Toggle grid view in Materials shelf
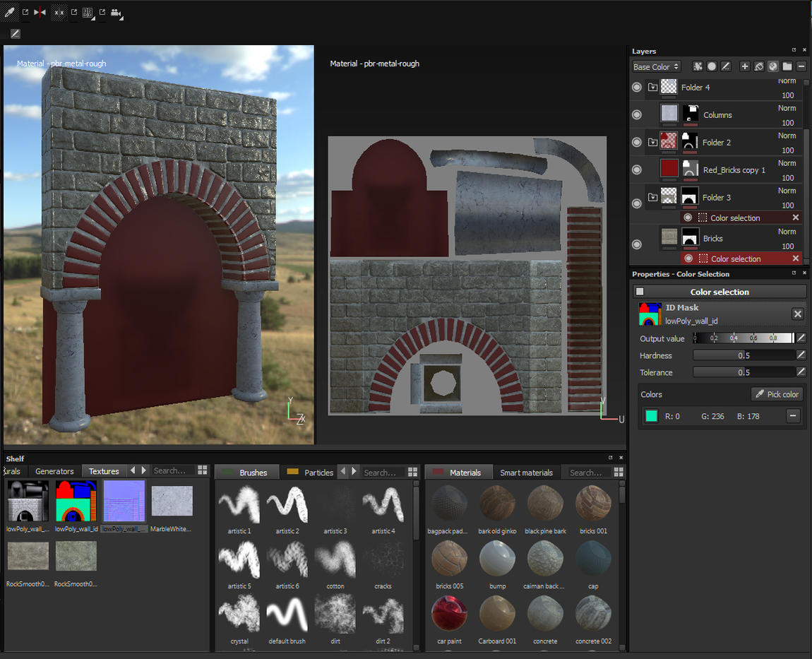The height and width of the screenshot is (659, 812). click(x=619, y=472)
